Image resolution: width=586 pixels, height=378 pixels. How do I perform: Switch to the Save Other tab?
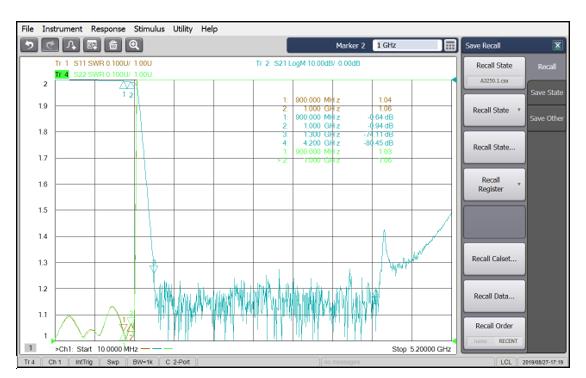tap(546, 119)
